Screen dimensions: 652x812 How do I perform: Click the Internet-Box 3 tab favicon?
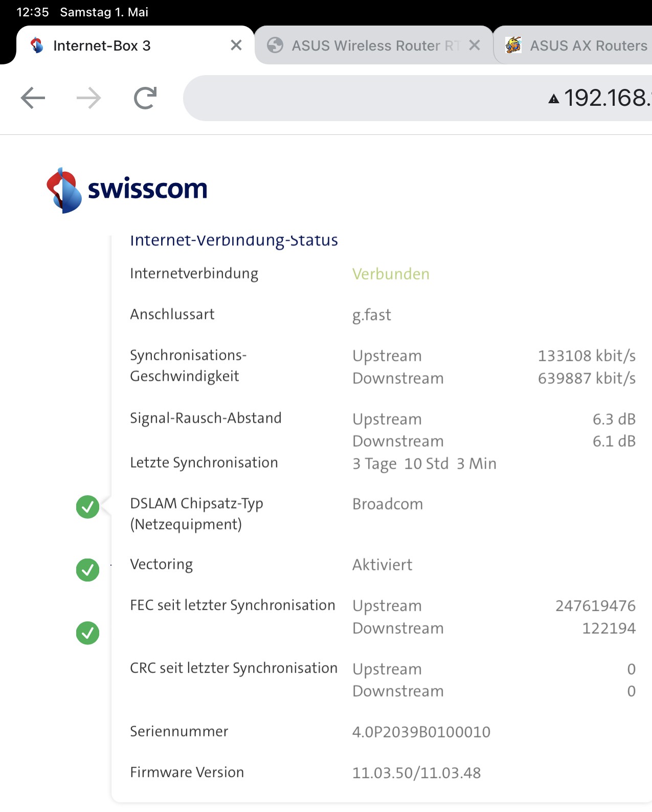coord(37,45)
